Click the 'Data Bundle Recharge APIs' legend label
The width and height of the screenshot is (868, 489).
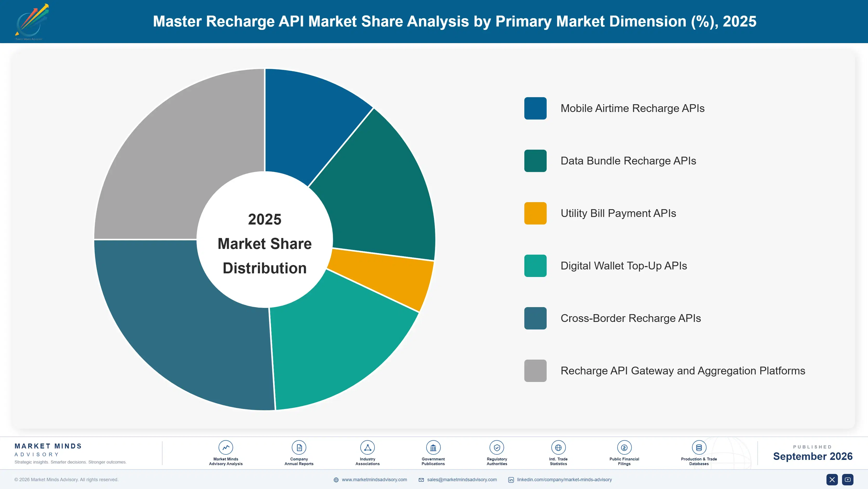pos(628,161)
